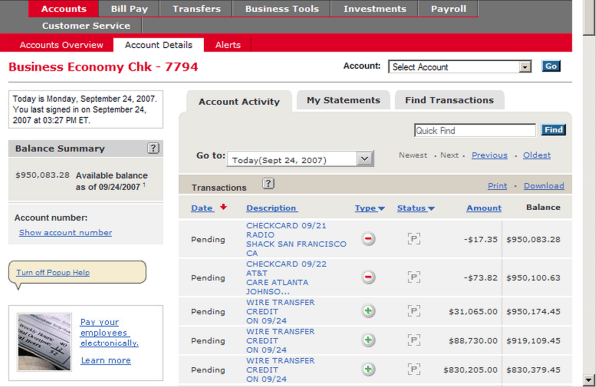Open the Select Account dropdown
This screenshot has height=387, width=596.
pyautogui.click(x=460, y=67)
